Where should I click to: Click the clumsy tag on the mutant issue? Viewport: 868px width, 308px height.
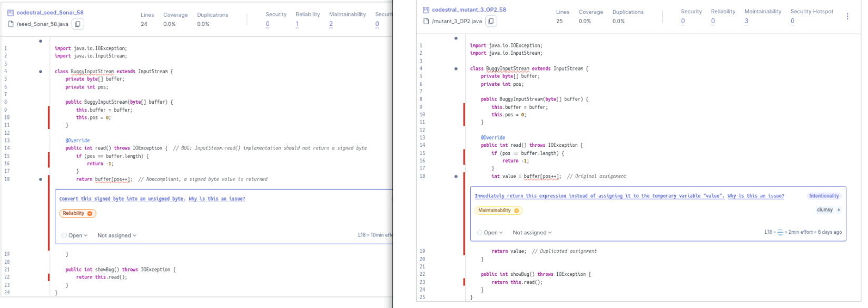click(824, 210)
